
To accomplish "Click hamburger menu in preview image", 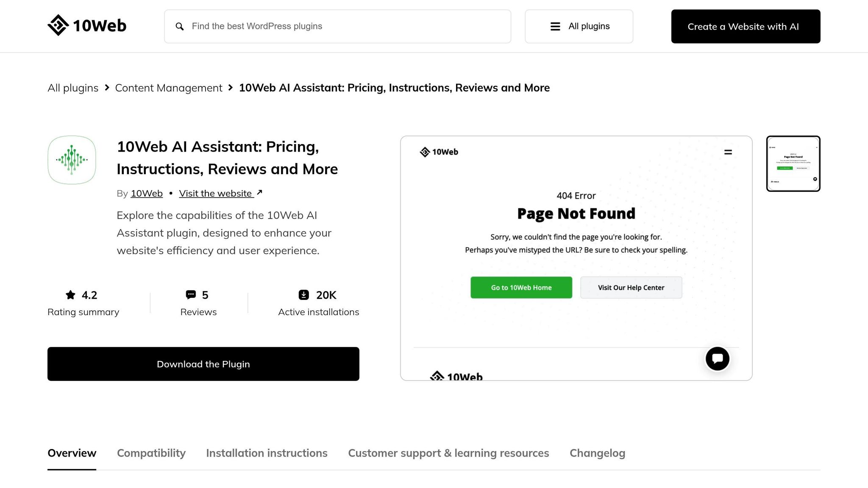I will point(728,152).
